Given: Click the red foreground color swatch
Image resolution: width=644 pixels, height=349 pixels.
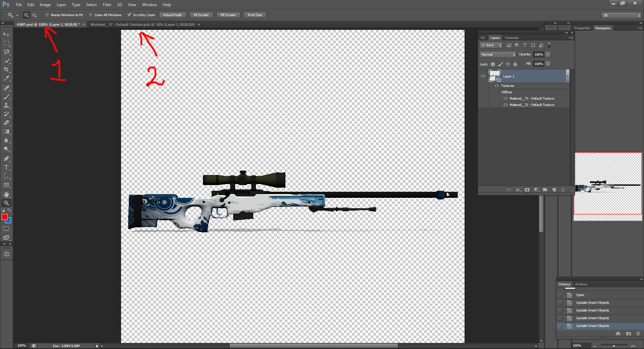Looking at the screenshot, I should [x=4, y=217].
